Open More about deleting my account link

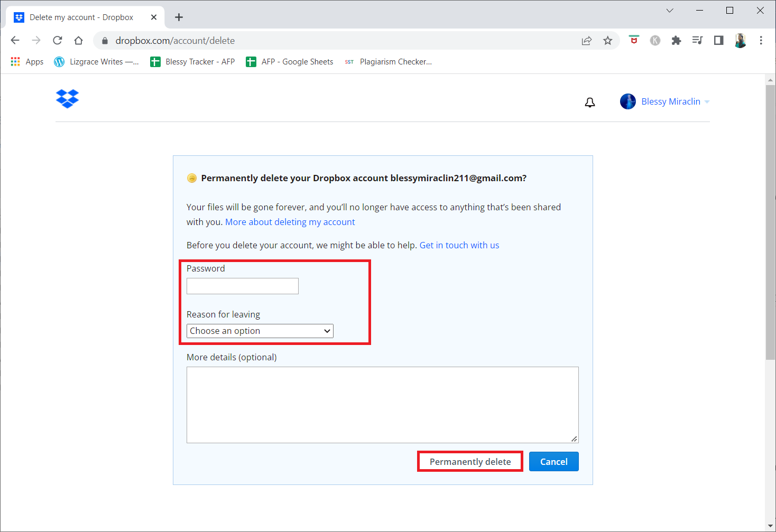[290, 222]
